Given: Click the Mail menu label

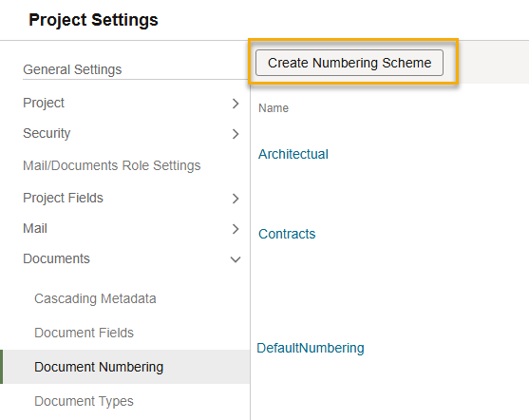Looking at the screenshot, I should point(35,228).
